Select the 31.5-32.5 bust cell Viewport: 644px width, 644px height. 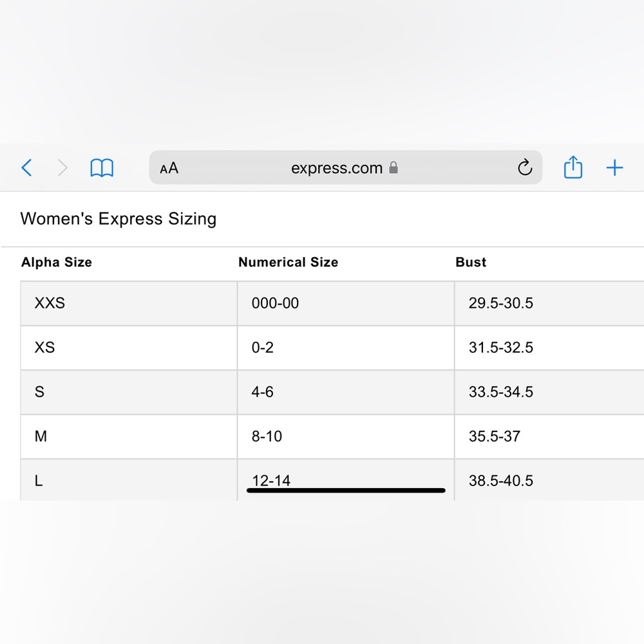(549, 348)
